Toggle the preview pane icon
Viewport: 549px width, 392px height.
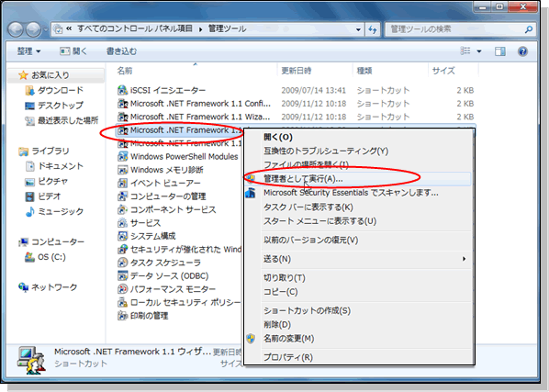click(x=500, y=51)
